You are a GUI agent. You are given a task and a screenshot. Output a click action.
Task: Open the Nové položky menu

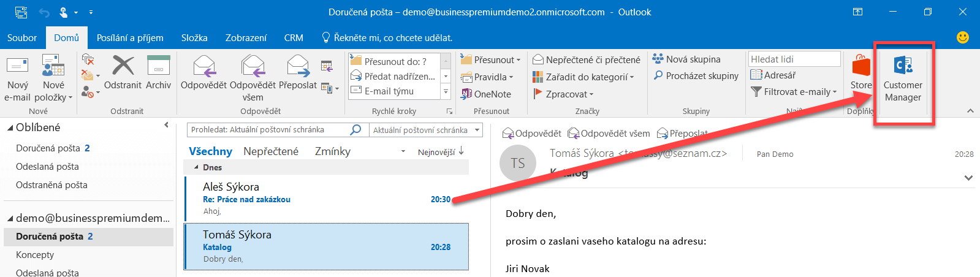[53, 78]
